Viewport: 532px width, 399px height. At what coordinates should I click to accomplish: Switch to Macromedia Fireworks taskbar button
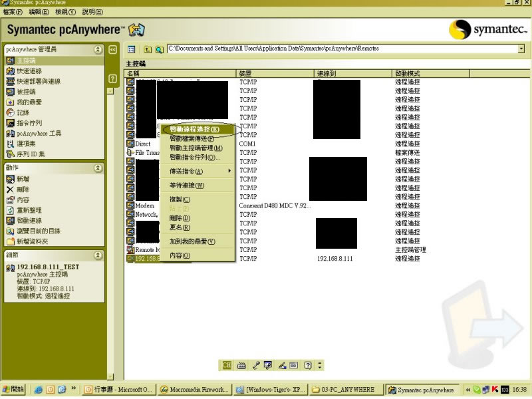tap(195, 390)
